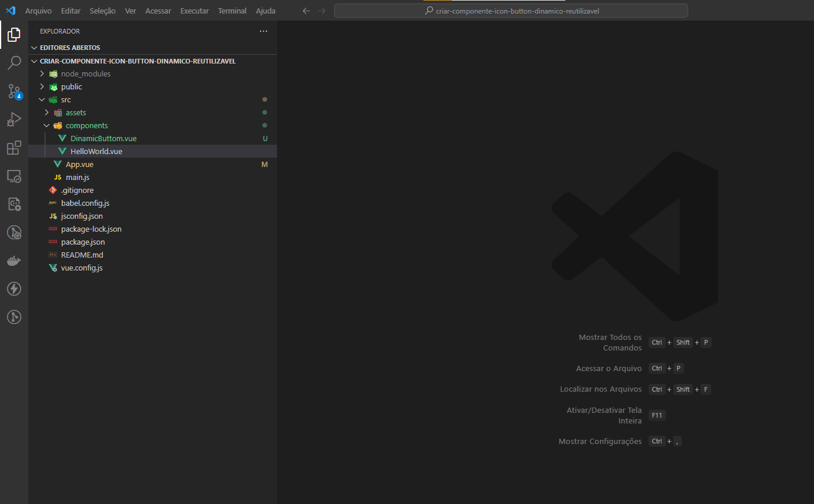Open Explorer more actions ellipsis

click(x=263, y=31)
